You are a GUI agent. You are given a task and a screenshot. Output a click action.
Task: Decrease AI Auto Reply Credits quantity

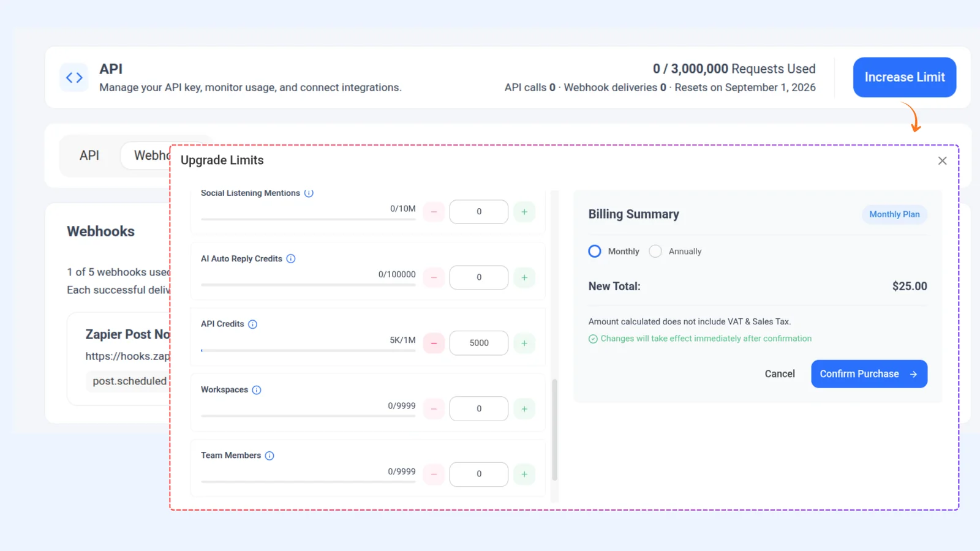(434, 277)
